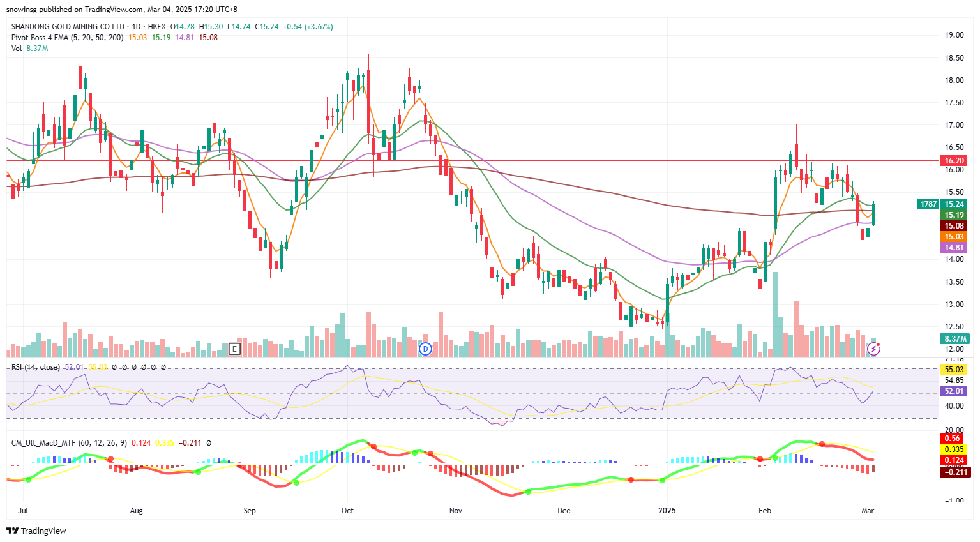Click the purple 14.81 EMA price tag
This screenshot has height=542, width=980.
954,248
